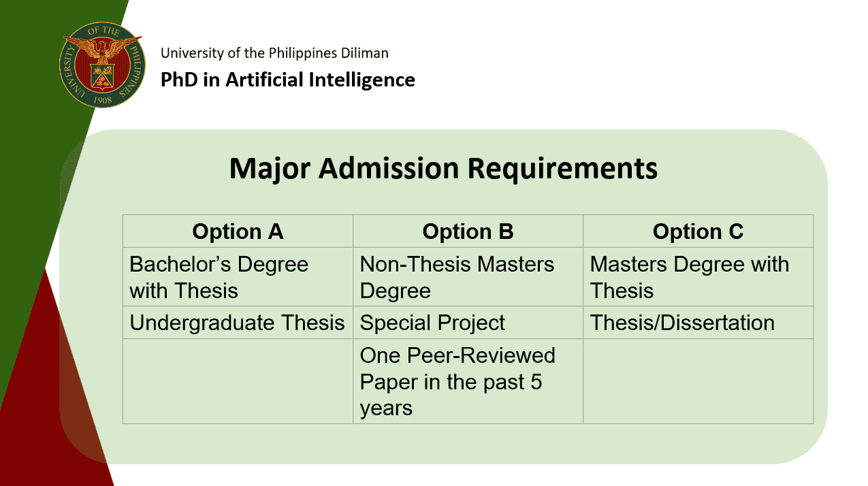Select the "Option A" column header
The image size is (868, 486).
point(238,231)
